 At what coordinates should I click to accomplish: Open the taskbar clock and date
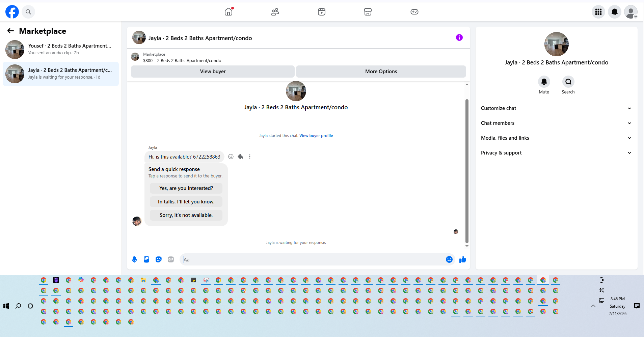pyautogui.click(x=618, y=306)
